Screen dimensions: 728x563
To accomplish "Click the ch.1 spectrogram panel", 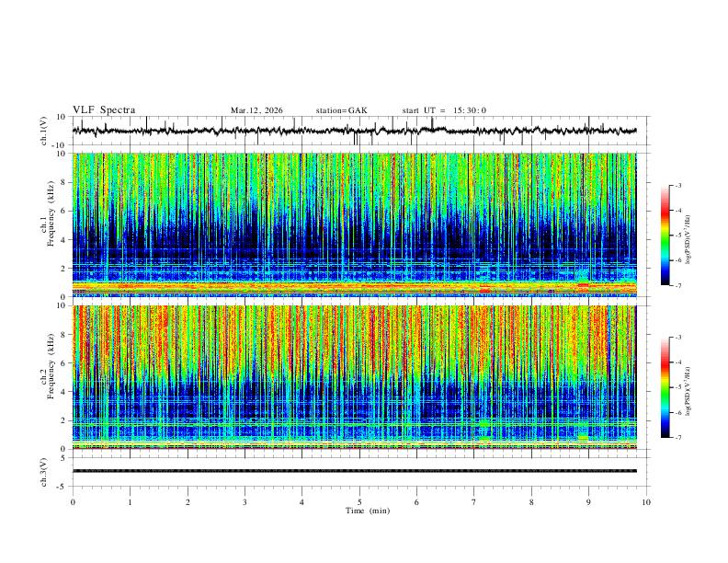I will point(359,224).
